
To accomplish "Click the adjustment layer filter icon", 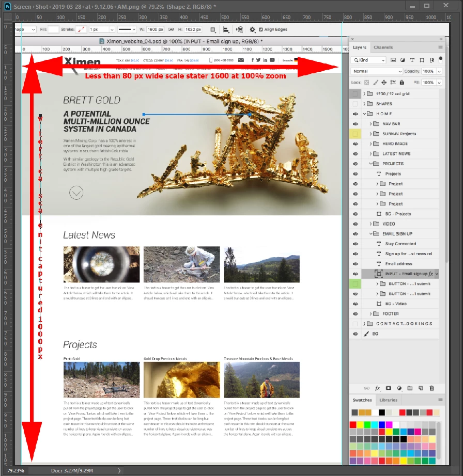I will click(x=403, y=60).
